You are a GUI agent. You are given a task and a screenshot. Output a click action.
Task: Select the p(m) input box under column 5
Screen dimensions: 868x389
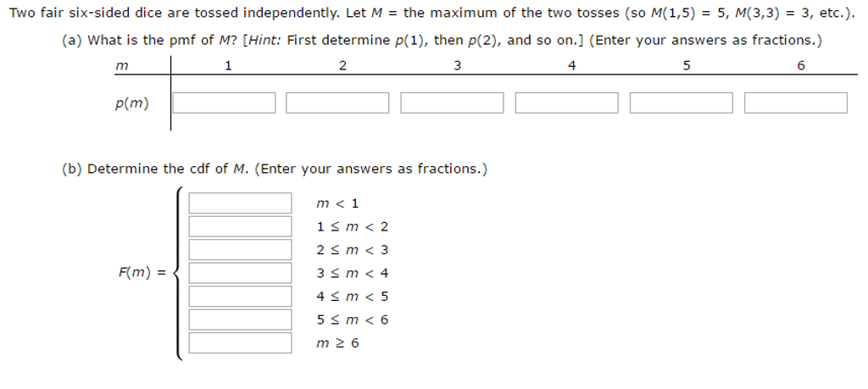point(682,103)
